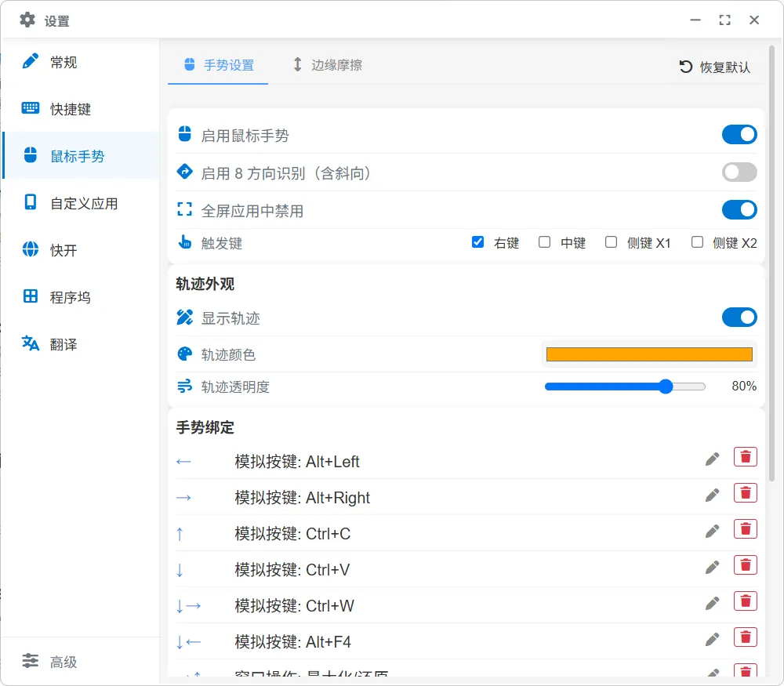Delete the Ctrl+W gesture binding
This screenshot has height=686, width=784.
746,601
